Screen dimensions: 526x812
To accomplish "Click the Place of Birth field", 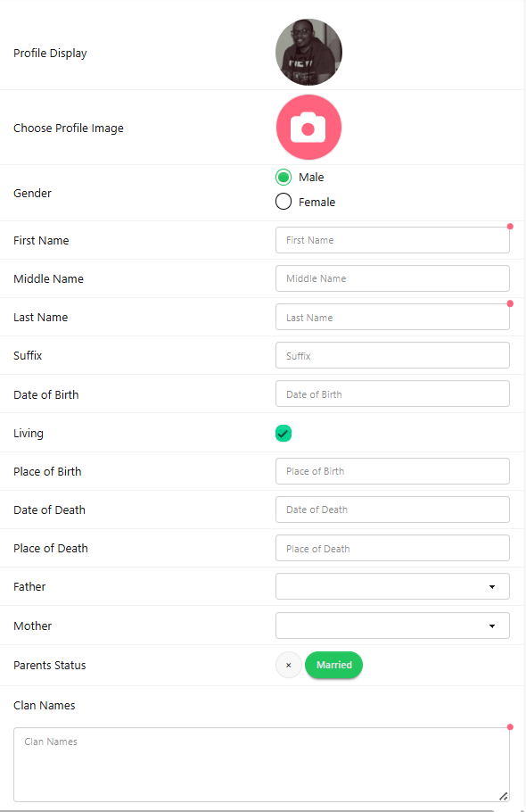I will (392, 471).
